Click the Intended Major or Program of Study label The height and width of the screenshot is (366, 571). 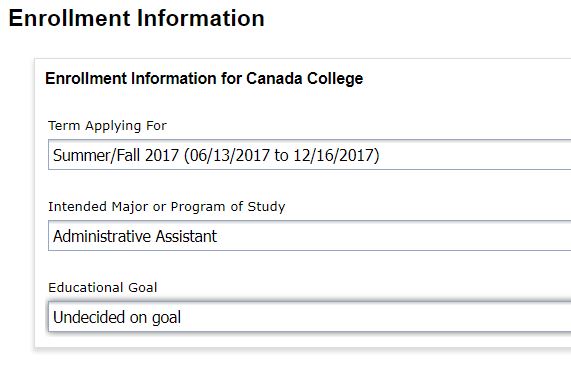[x=167, y=207]
